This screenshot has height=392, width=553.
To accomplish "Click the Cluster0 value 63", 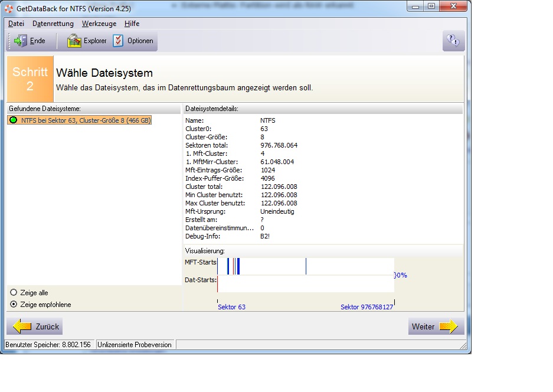I will [264, 129].
